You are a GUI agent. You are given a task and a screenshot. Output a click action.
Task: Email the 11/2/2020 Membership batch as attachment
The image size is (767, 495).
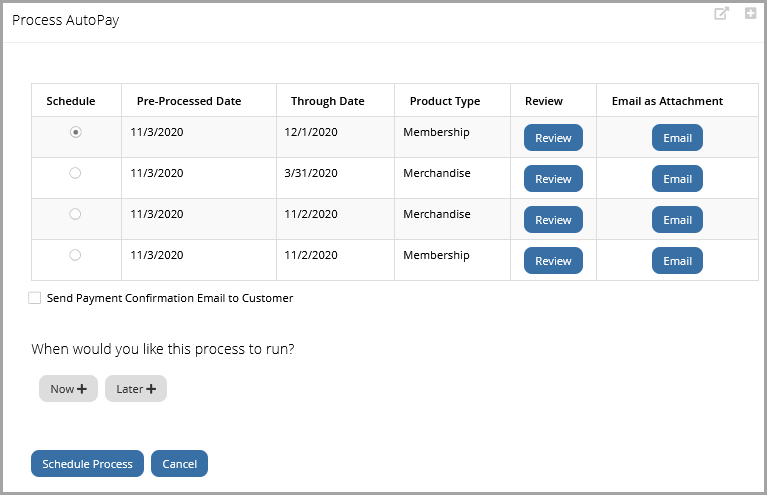pos(677,261)
